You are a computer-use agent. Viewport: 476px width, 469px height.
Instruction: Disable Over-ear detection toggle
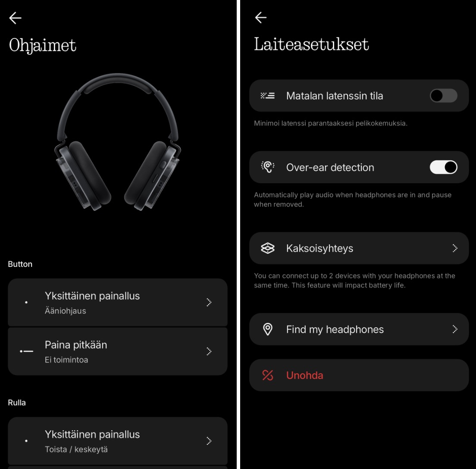coord(444,167)
